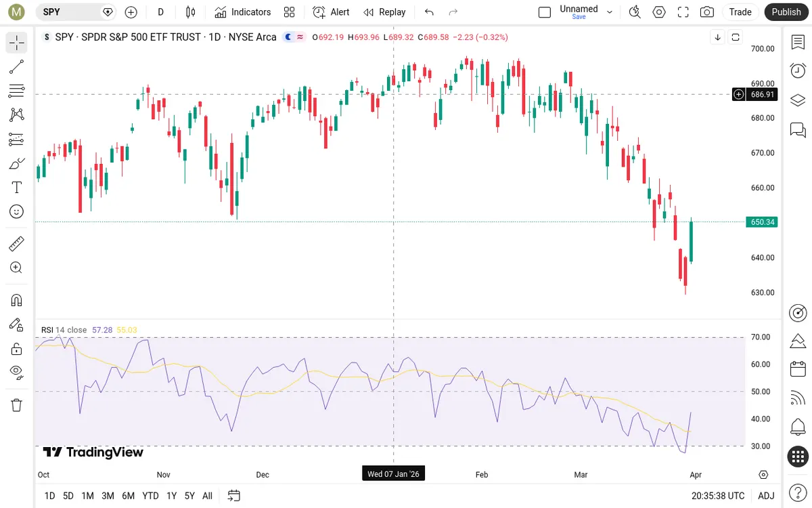
Task: Open the watchlist panel
Action: [x=798, y=42]
